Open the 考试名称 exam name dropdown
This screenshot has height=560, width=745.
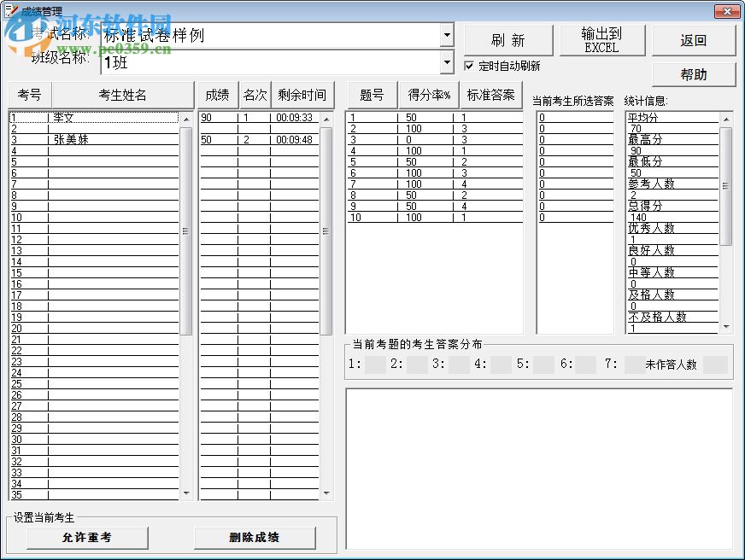[x=447, y=35]
